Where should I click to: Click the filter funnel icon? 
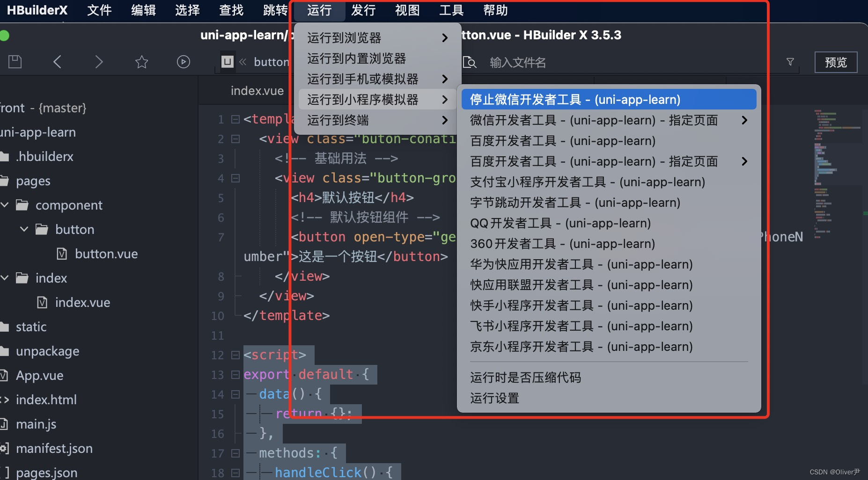point(790,62)
